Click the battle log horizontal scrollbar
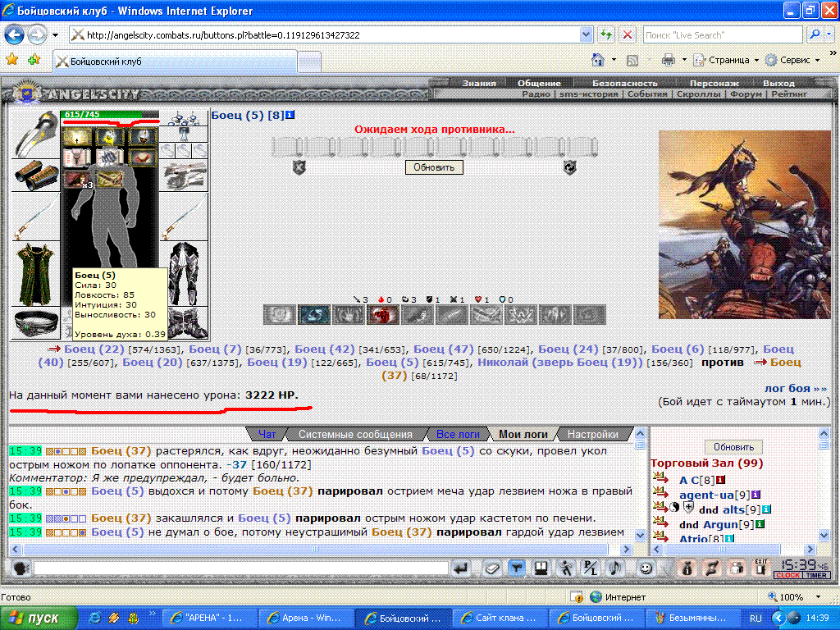This screenshot has height=630, width=840. pyautogui.click(x=321, y=549)
